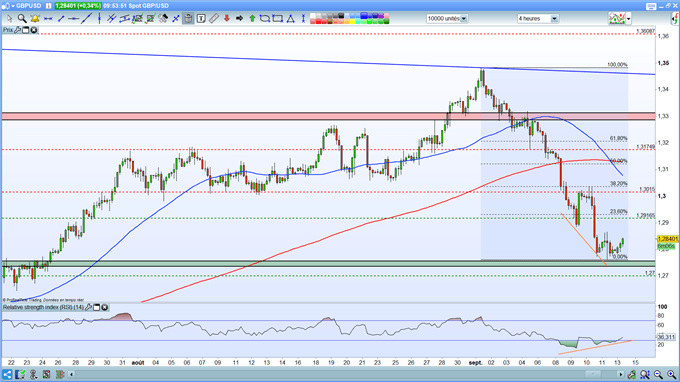Click scrollbar right arrow
Viewport: 680px width, 382px height.
coord(621,374)
